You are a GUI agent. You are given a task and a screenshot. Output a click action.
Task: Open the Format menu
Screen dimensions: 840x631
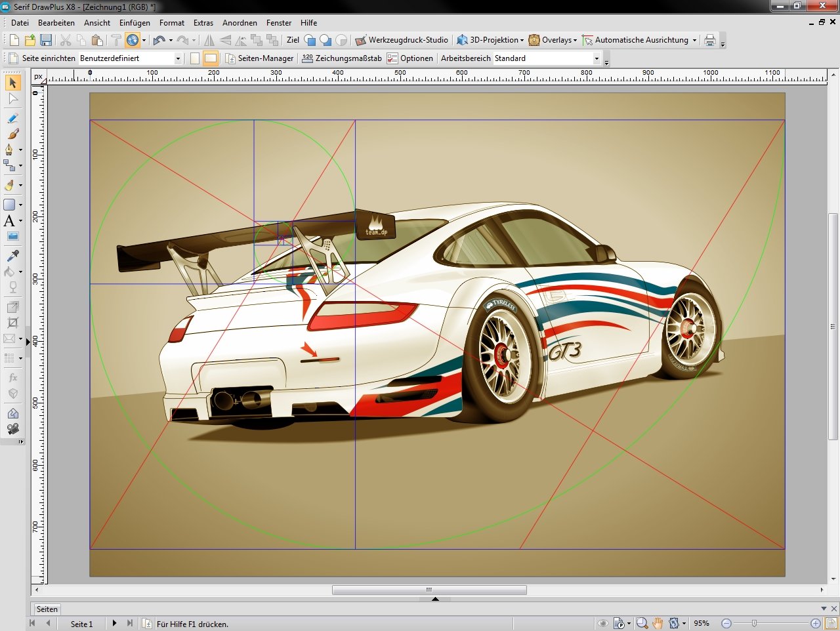tap(172, 22)
